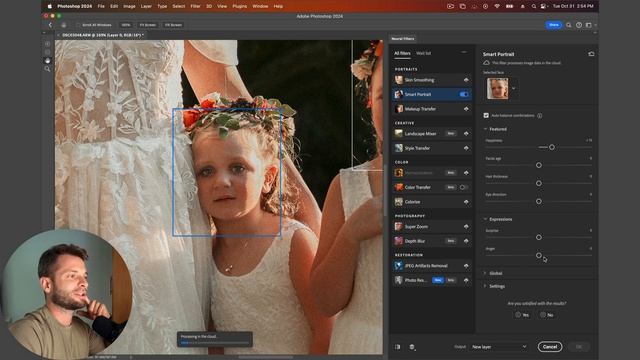Image resolution: width=640 pixels, height=360 pixels.
Task: Enable the Color Transfer filter toggle
Action: [x=463, y=187]
